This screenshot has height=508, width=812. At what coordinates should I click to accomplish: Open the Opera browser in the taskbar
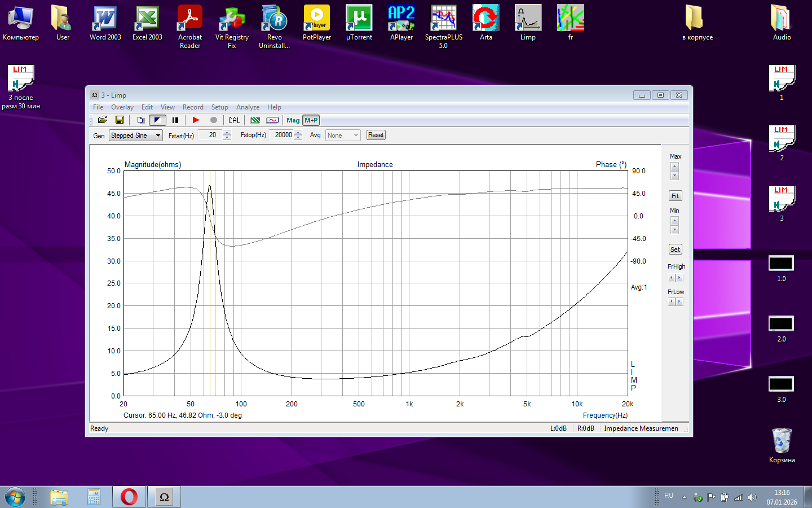(x=129, y=497)
